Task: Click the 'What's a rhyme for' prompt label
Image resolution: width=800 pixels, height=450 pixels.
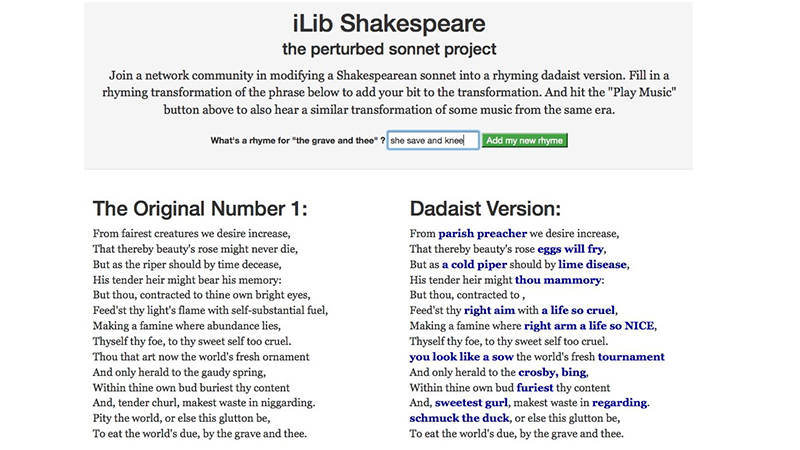Action: 297,140
